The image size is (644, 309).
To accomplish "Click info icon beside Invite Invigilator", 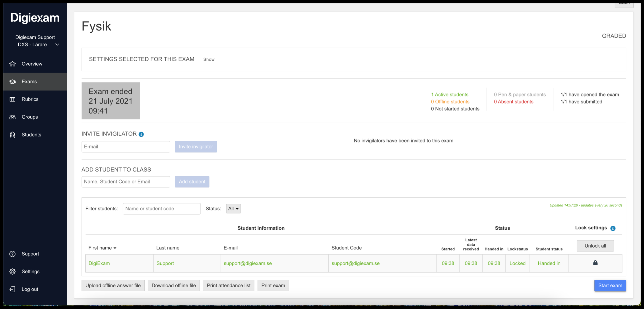I will [x=141, y=134].
